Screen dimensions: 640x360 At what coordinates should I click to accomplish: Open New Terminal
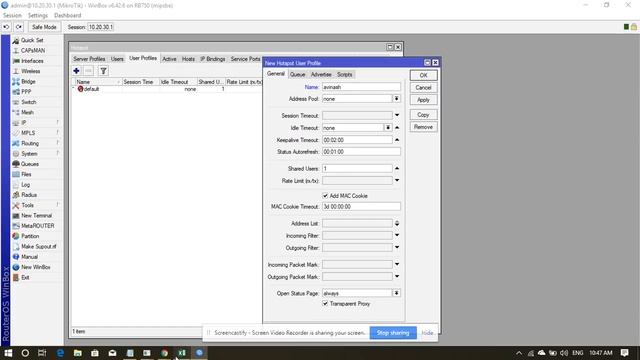click(36, 215)
